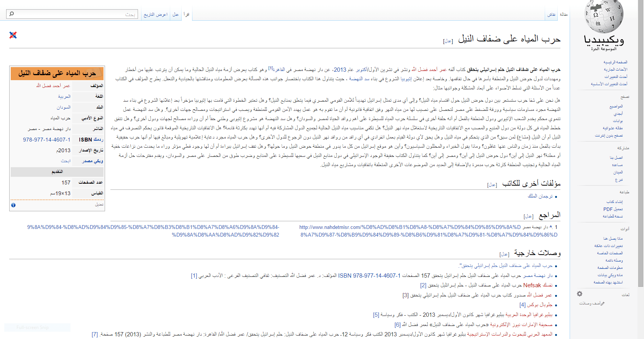Open المعهد العربي للبحوث والدراسات الإستراتيجية link
Viewport: 644px width, 339px height.
click(509, 334)
